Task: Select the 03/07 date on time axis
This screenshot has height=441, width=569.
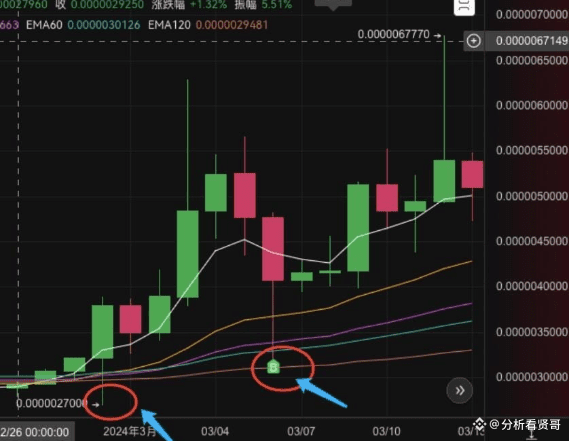Action: (301, 431)
